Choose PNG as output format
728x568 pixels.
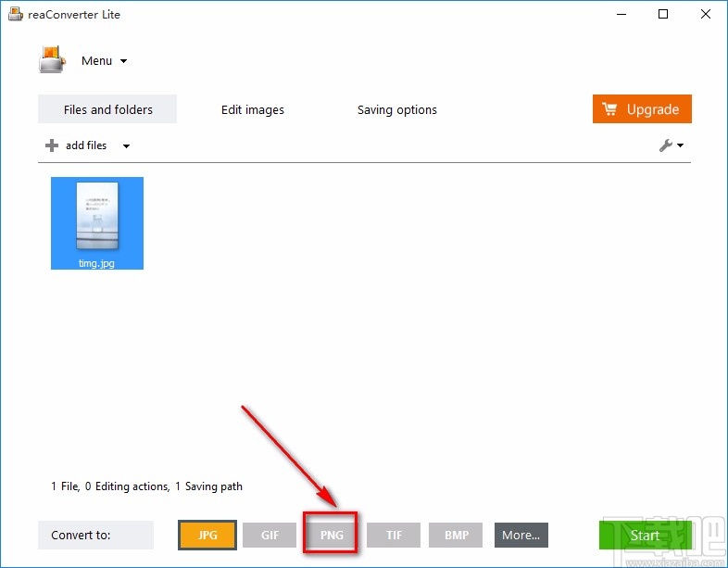click(x=332, y=535)
